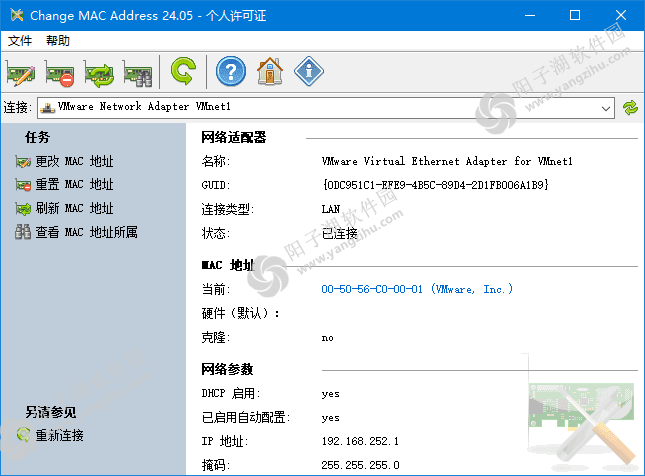Click the LAN connection type value
Viewport: 645px width, 476px height.
[331, 209]
